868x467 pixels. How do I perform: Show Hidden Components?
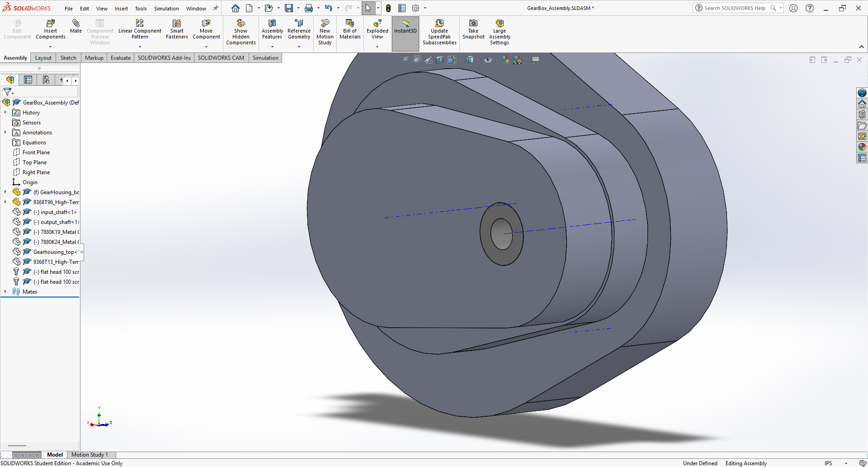[241, 32]
